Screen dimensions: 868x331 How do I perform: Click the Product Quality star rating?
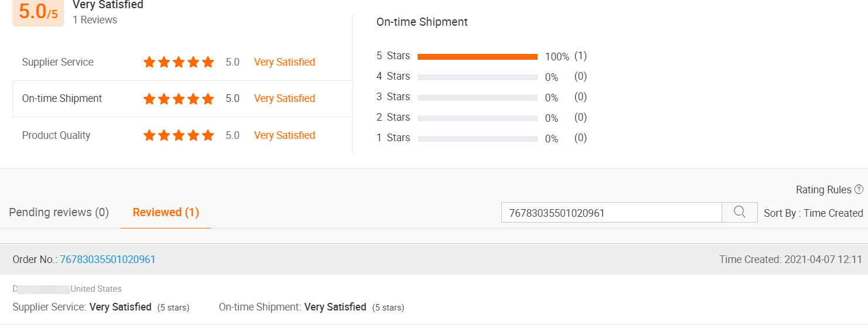179,135
